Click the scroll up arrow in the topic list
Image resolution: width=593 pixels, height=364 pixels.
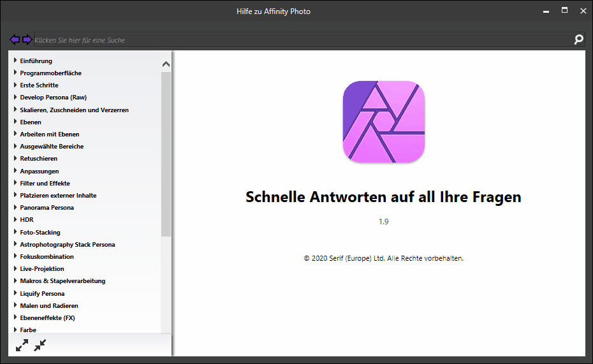(166, 64)
